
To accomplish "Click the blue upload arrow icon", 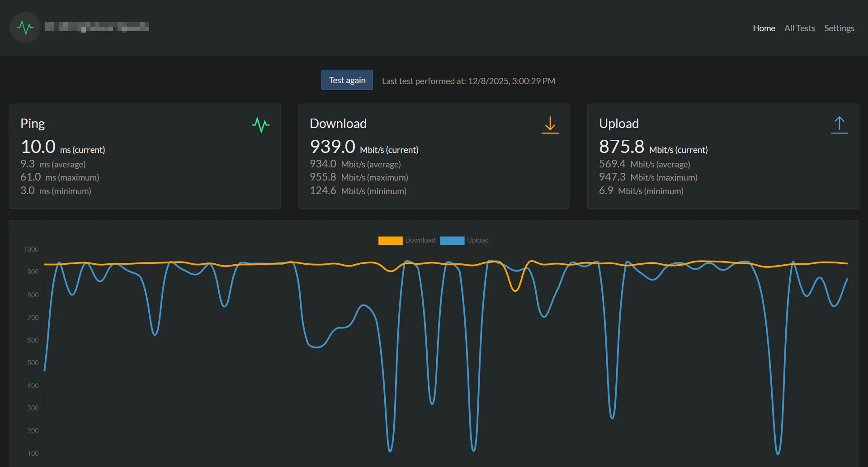I will (x=839, y=125).
